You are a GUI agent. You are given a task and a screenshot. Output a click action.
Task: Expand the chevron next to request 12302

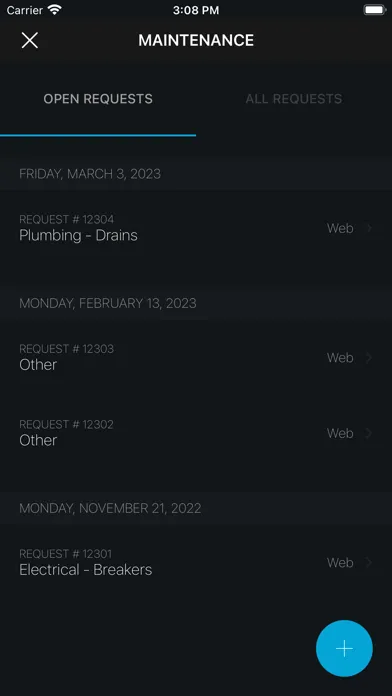(368, 433)
